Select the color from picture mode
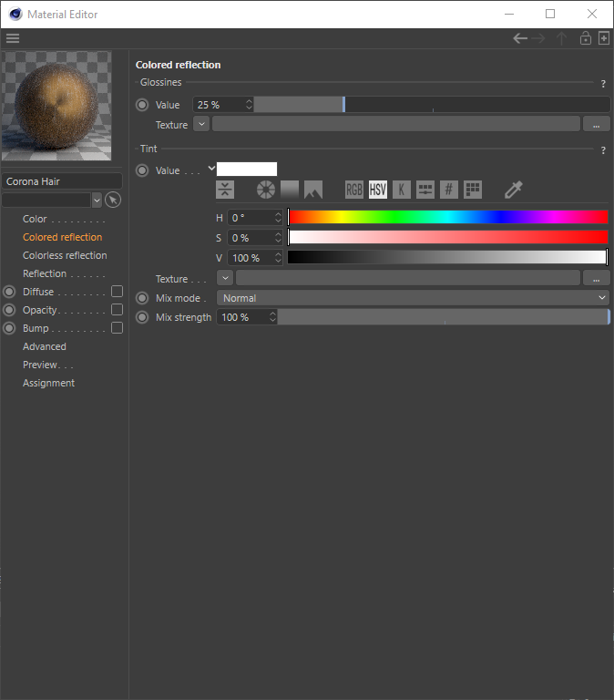This screenshot has width=614, height=700. [x=313, y=190]
